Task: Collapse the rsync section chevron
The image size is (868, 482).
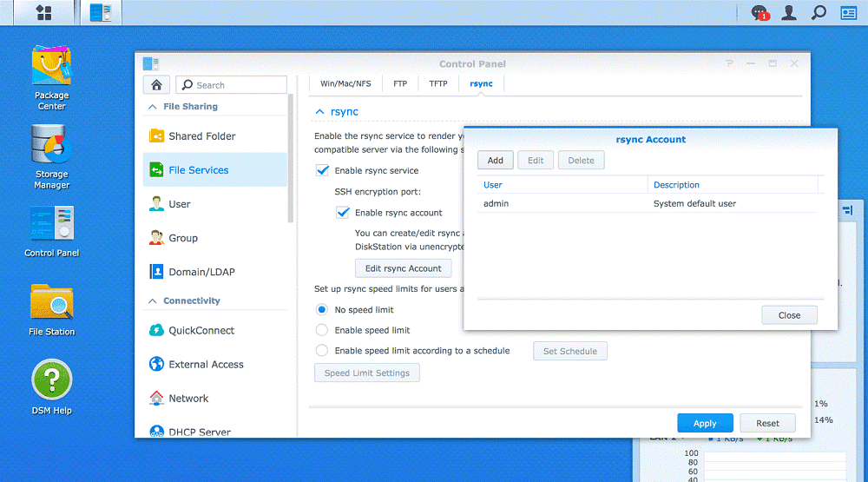Action: point(320,112)
